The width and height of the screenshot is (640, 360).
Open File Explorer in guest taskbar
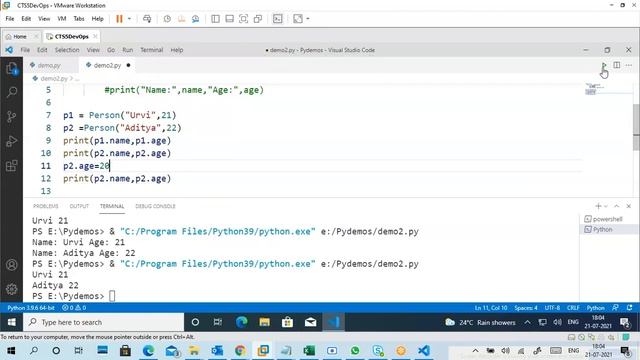point(264,322)
